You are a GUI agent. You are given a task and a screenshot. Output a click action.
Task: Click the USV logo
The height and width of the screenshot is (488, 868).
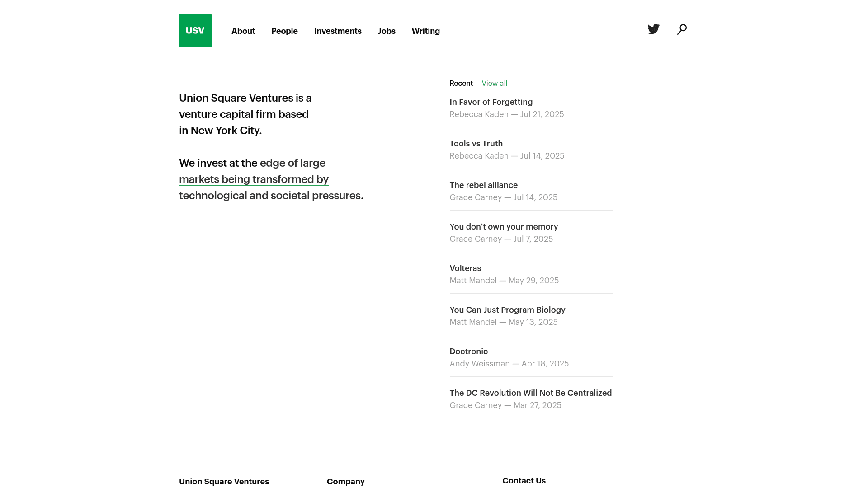[x=195, y=30]
